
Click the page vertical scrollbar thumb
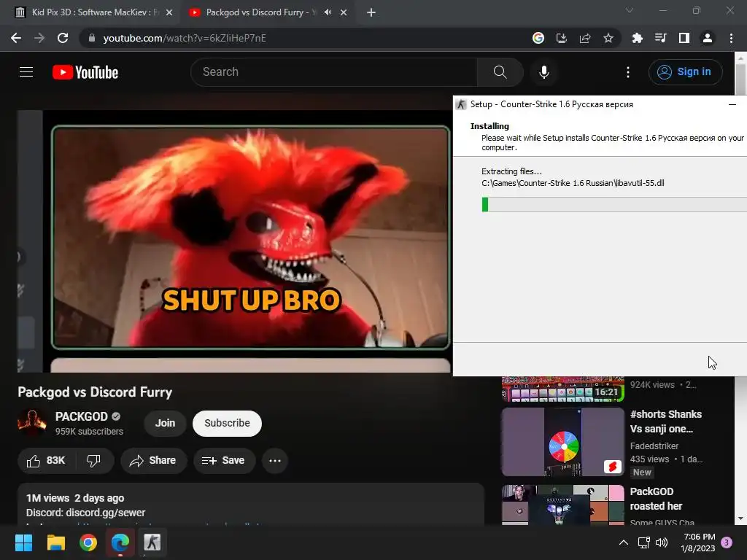(740, 79)
